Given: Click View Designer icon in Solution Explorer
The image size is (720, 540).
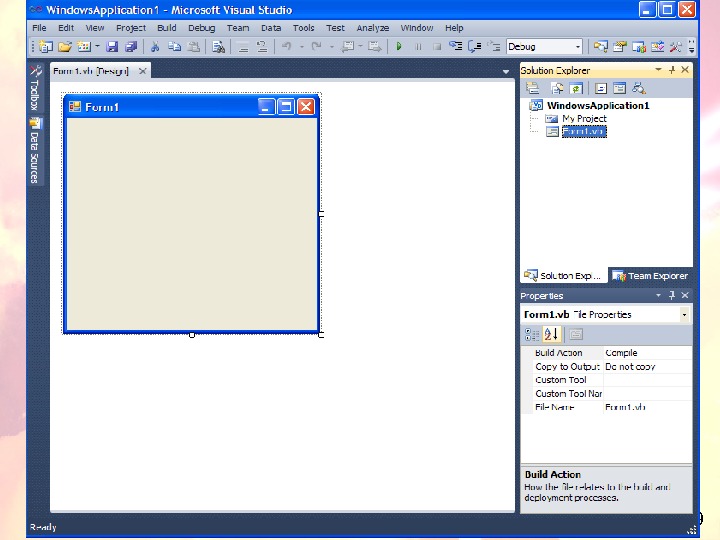Looking at the screenshot, I should point(619,88).
